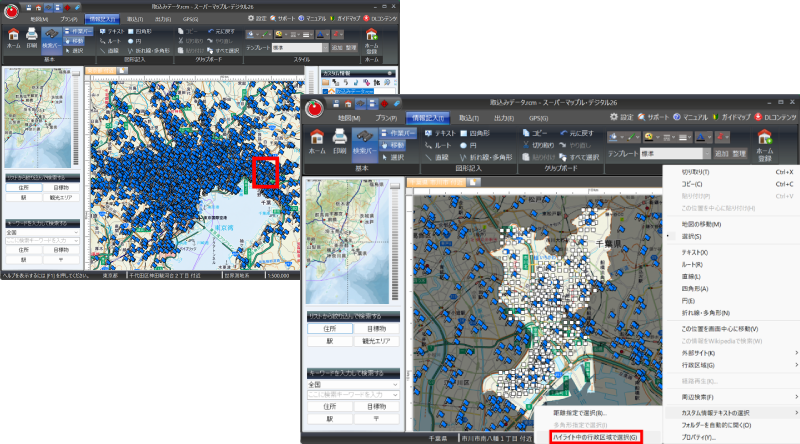Viewport: 800px width, 444px height.
Task: Choose プロパティ(Y)... in the context menu
Action: click(x=698, y=437)
